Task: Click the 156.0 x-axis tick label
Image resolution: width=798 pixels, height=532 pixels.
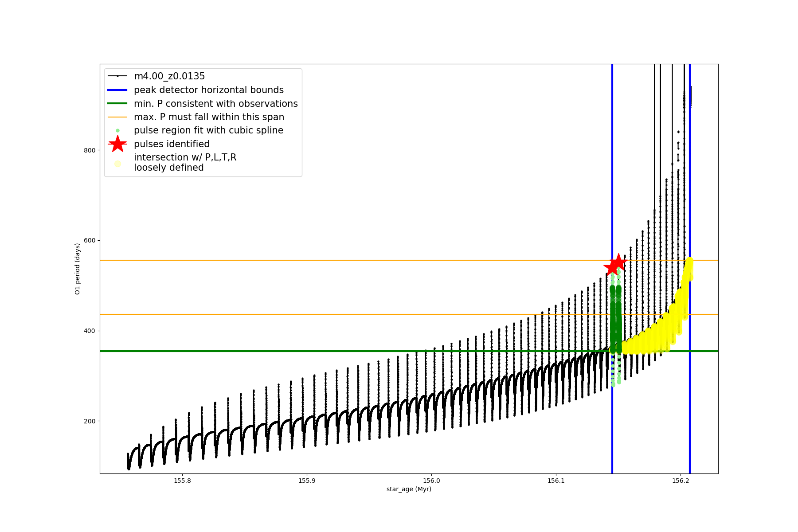Action: coord(431,481)
